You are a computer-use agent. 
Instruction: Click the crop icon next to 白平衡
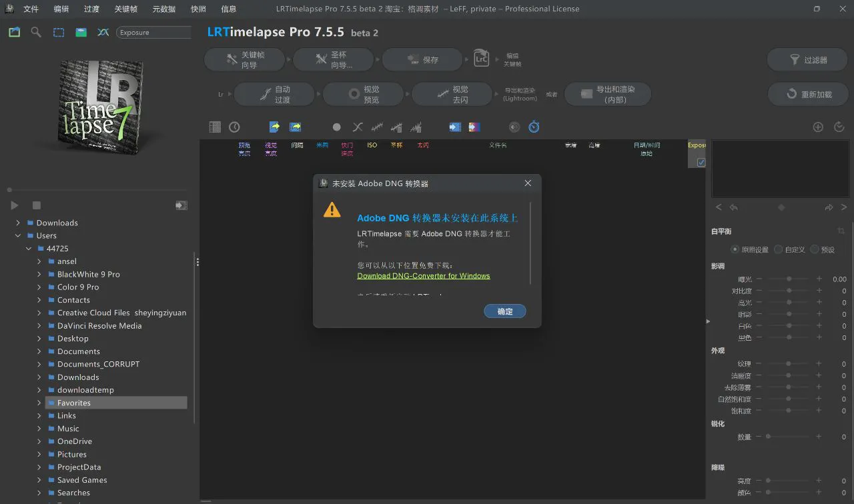(x=841, y=231)
